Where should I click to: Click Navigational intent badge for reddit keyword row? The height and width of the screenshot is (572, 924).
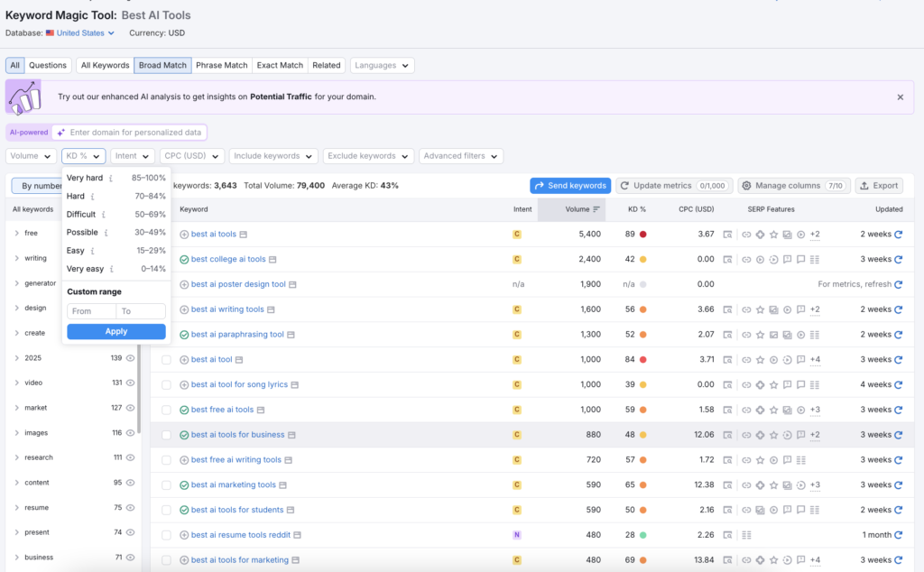[517, 535]
